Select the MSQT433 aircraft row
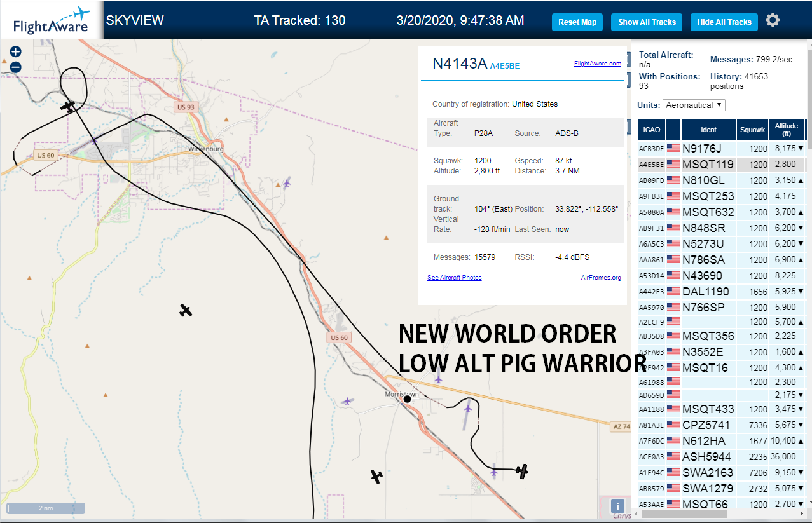 [x=722, y=409]
